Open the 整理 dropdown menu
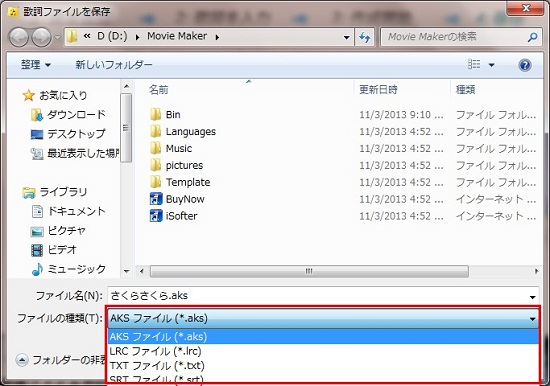This screenshot has width=550, height=386. tap(36, 65)
